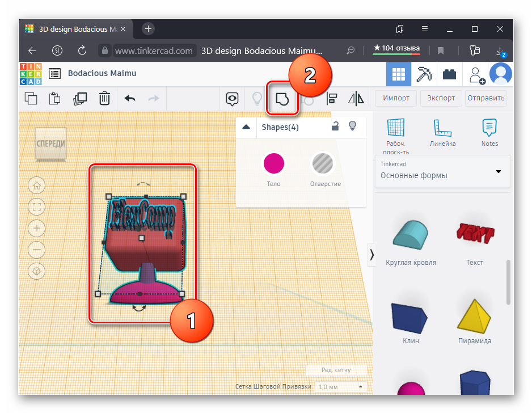
Task: Collapse the Shapes(4) inspector panel
Action: pyautogui.click(x=246, y=127)
